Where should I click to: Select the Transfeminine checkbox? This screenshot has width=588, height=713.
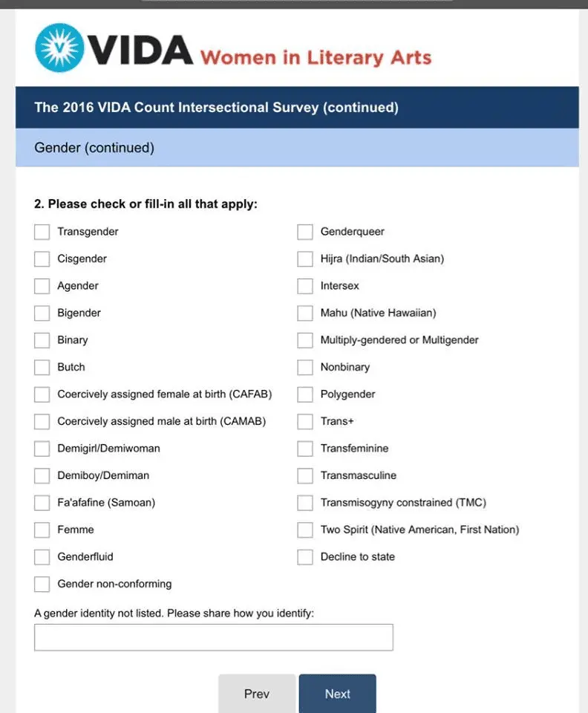[x=305, y=449]
